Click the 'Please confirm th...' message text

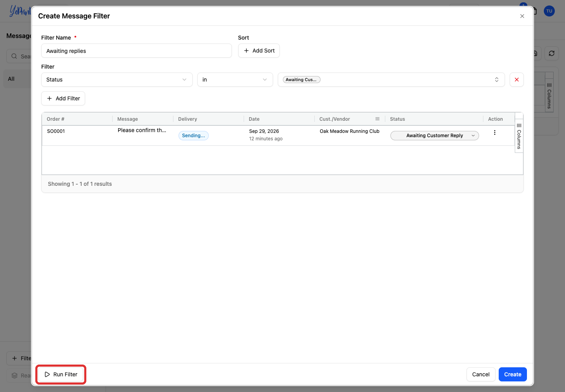click(x=142, y=130)
